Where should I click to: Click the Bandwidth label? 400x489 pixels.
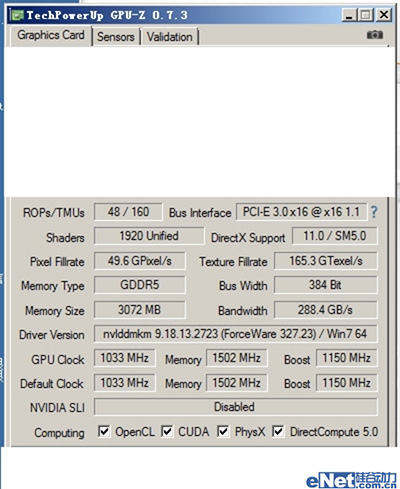coord(243,311)
